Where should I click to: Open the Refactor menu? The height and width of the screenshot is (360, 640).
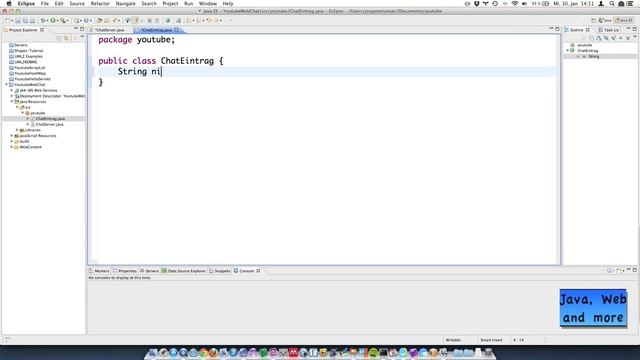pyautogui.click(x=100, y=4)
